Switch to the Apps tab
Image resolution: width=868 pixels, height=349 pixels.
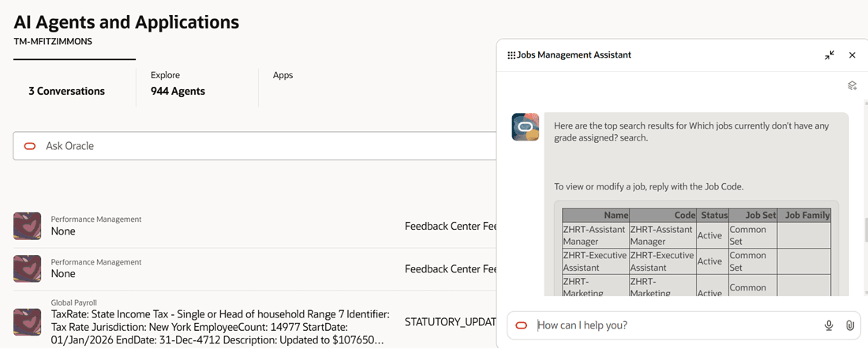pyautogui.click(x=282, y=75)
